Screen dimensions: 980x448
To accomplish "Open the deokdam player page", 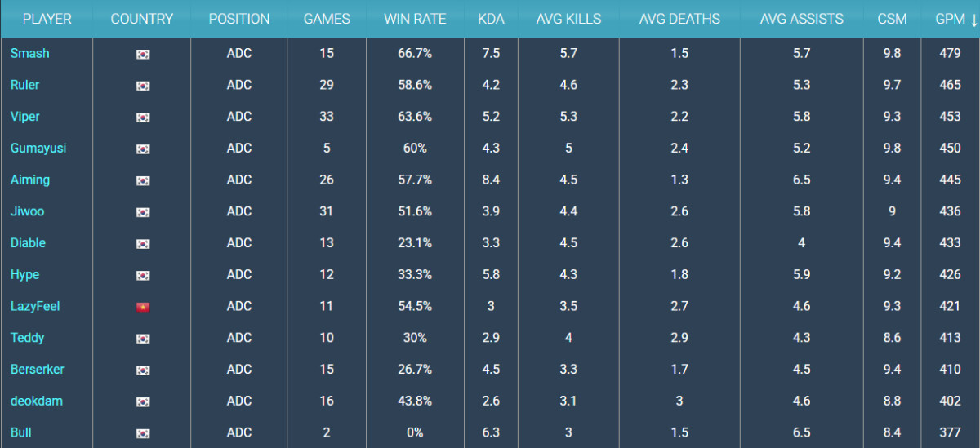I will coord(36,401).
